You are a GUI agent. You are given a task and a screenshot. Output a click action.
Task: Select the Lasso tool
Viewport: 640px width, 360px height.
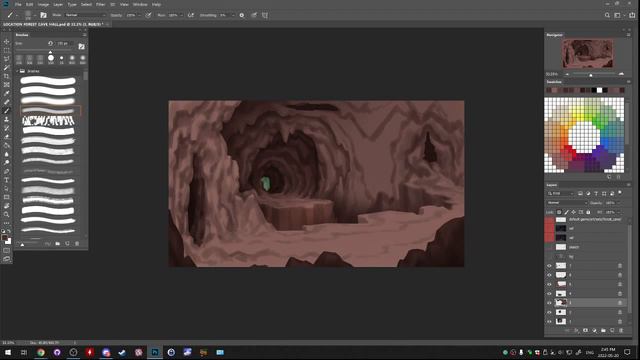click(7, 59)
